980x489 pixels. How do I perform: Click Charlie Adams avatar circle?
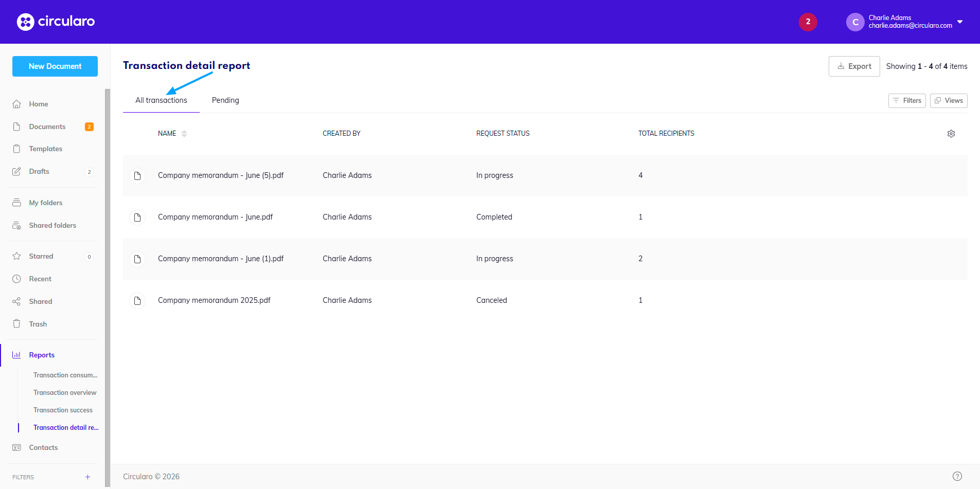(855, 22)
